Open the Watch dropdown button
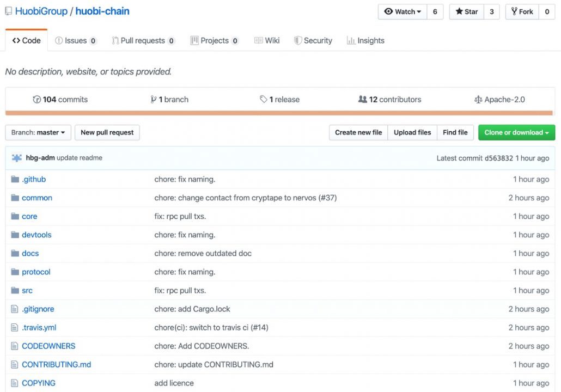 [x=403, y=12]
